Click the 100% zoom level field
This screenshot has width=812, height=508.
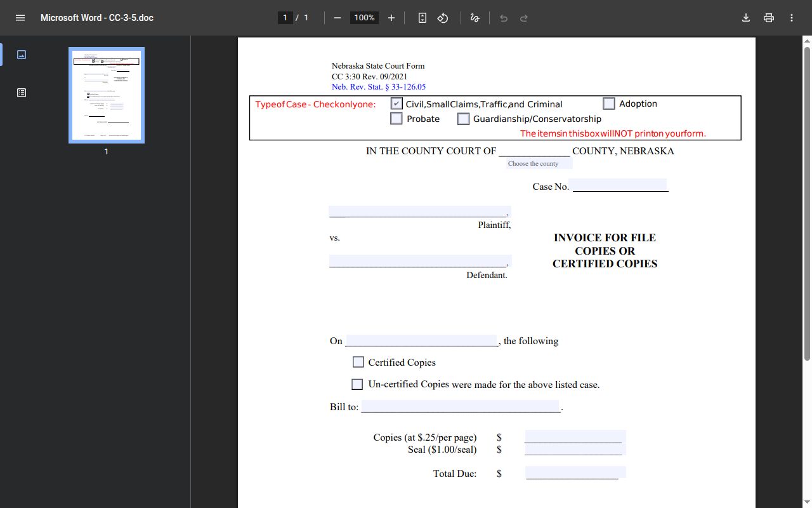click(x=364, y=18)
